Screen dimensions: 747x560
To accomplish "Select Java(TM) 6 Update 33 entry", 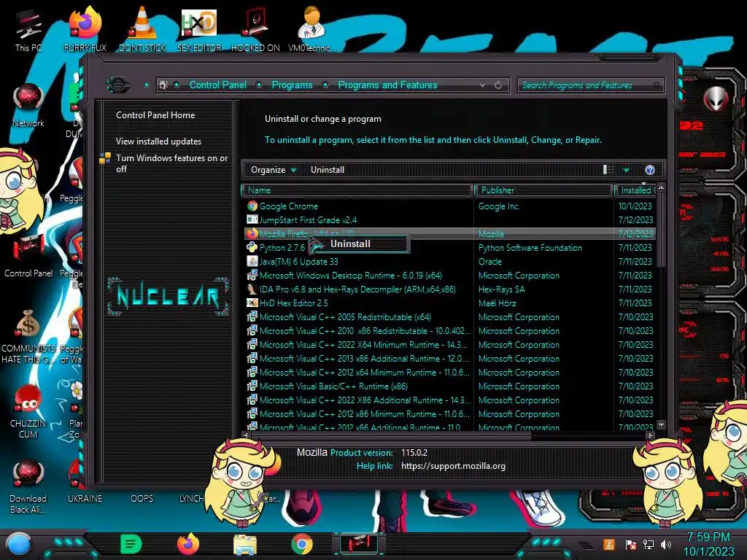I will (298, 262).
